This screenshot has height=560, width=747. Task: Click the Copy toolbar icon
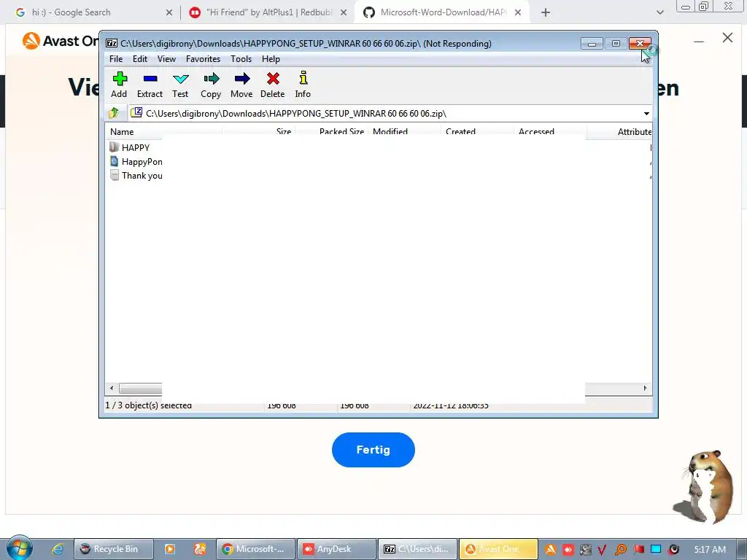click(x=211, y=78)
